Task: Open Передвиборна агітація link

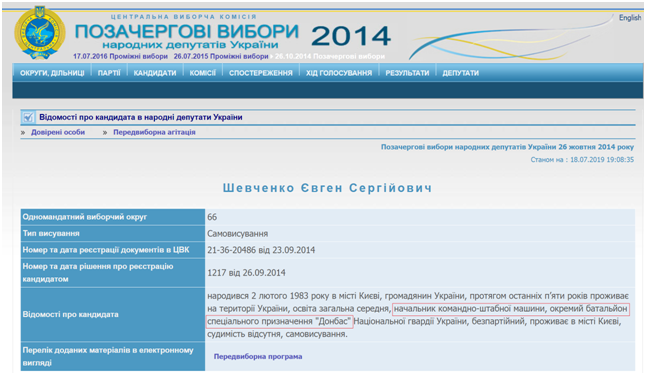Action: click(154, 132)
